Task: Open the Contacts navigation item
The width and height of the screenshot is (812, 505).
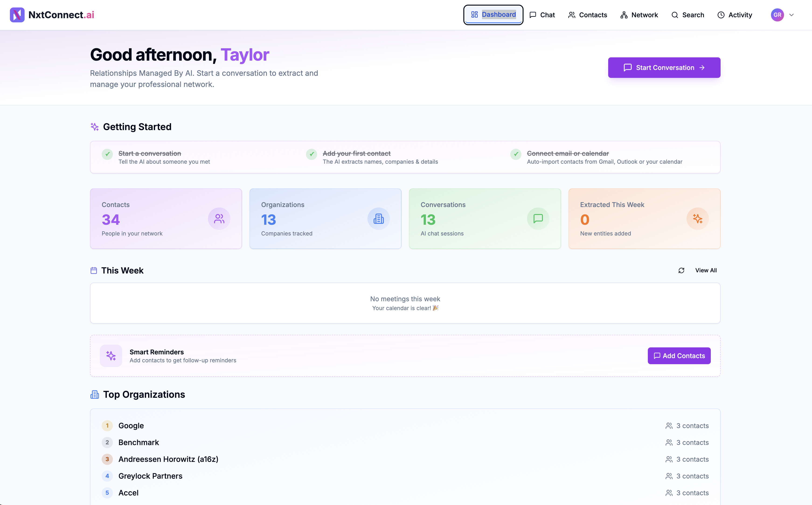Action: point(587,15)
